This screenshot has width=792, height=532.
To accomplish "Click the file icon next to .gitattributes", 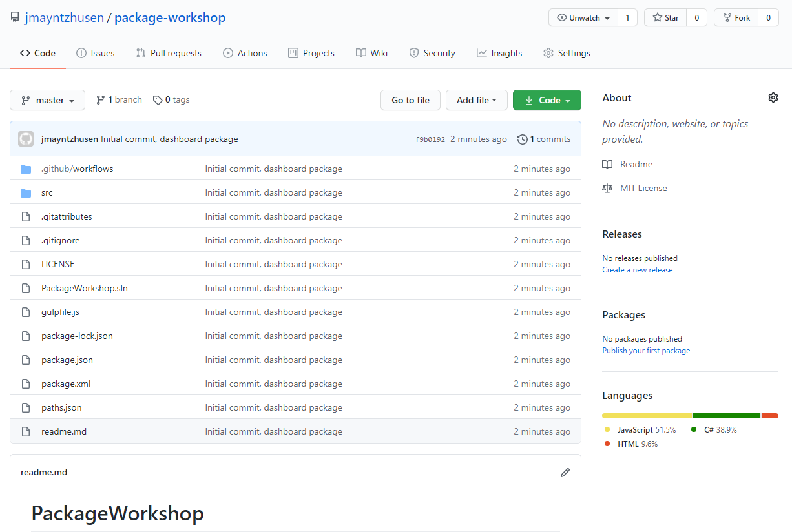I will point(26,217).
